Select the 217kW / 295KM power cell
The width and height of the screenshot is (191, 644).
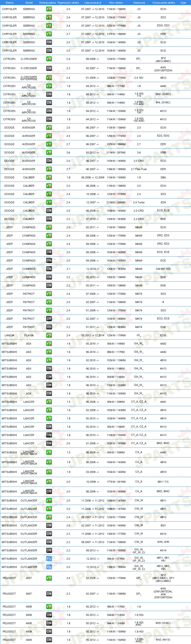tap(116, 203)
